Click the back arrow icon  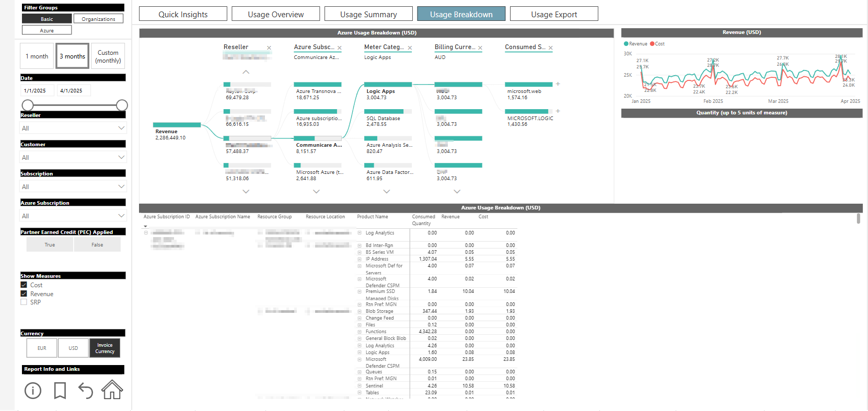coord(85,390)
